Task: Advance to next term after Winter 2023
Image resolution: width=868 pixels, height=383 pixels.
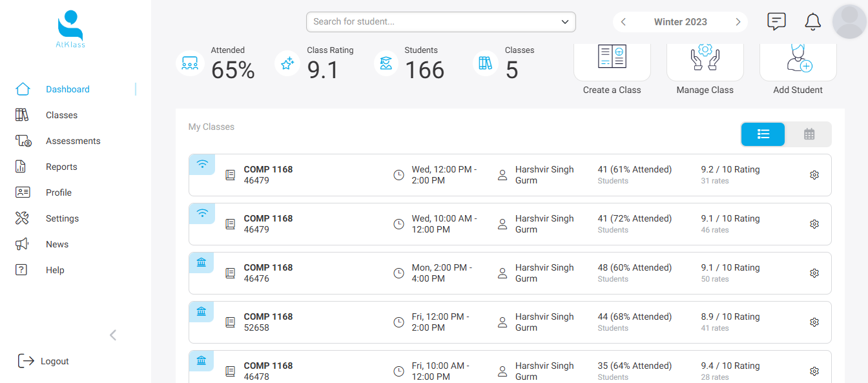Action: point(738,22)
